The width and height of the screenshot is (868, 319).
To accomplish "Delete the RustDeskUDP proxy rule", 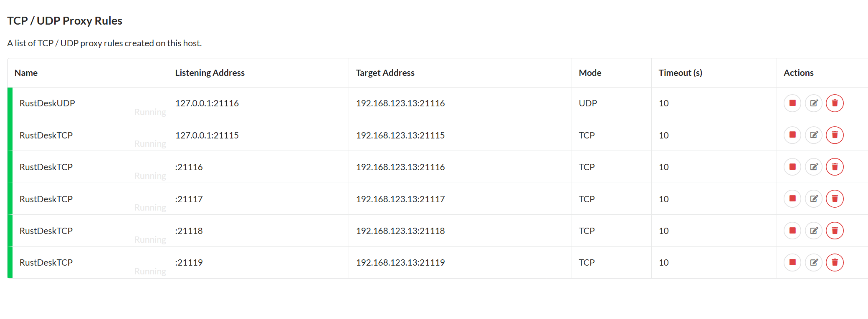I will pos(835,103).
